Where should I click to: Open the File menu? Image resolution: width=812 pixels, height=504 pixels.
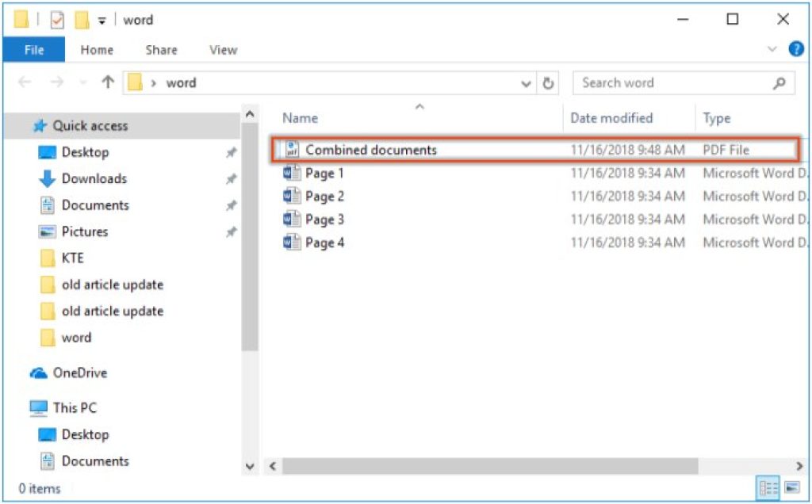[x=33, y=49]
